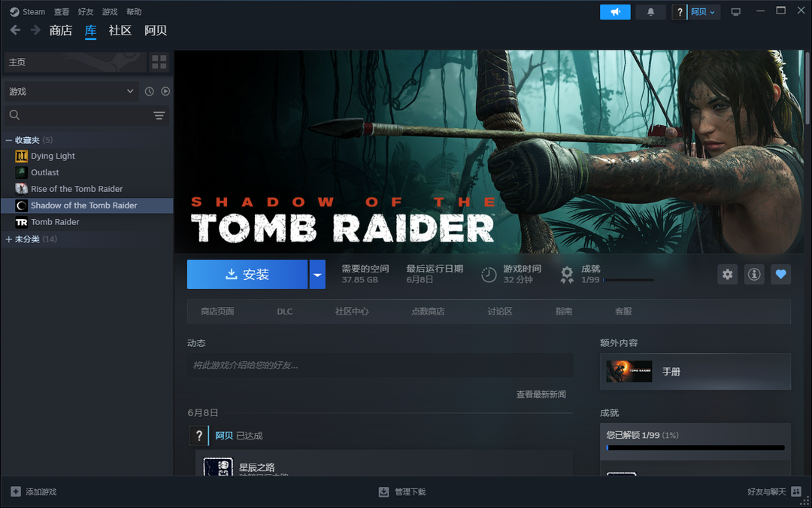This screenshot has height=508, width=812.
Task: Open the announcements megaphone button
Action: click(x=615, y=12)
